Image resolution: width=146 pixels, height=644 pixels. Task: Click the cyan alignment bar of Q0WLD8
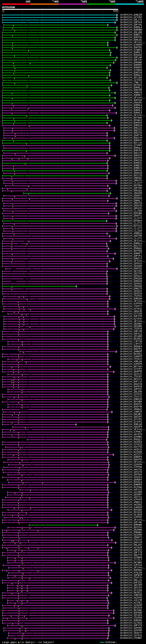[60, 15]
